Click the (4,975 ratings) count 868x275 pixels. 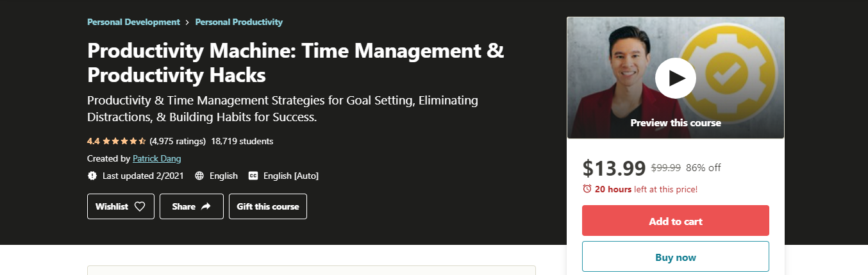click(x=178, y=141)
